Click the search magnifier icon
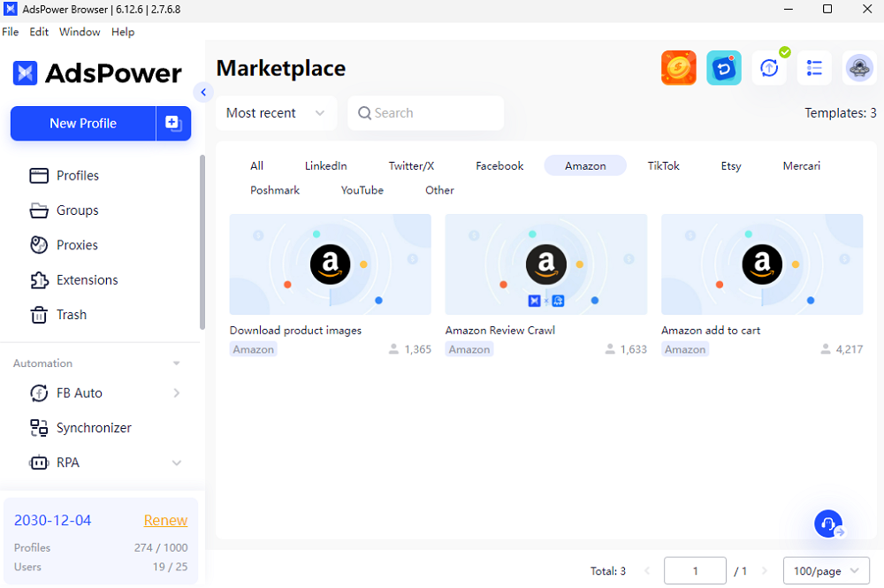Viewport: 884px width, 588px height. (x=365, y=113)
